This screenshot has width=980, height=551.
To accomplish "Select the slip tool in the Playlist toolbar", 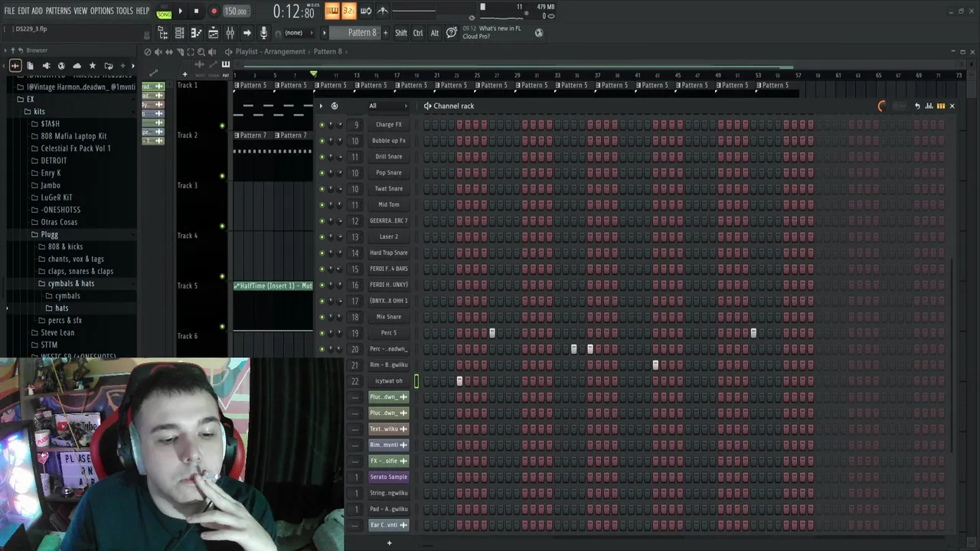I will pos(168,51).
